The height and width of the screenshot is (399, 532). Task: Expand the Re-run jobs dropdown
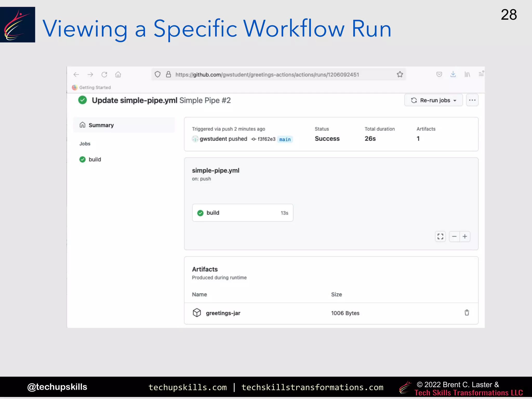coord(434,100)
